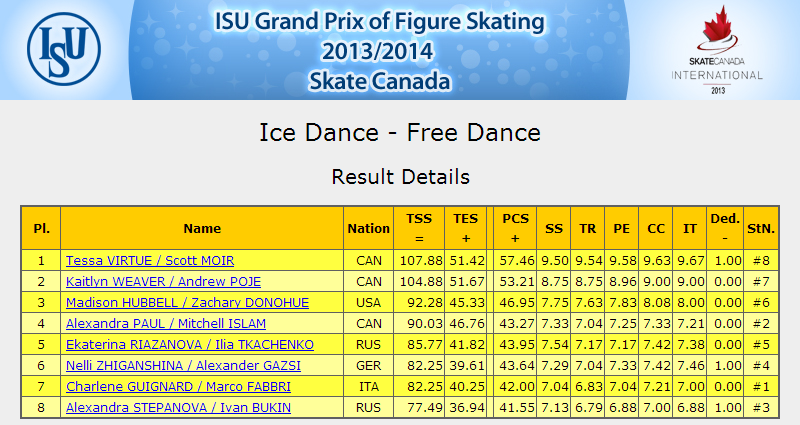Open Tessa VIRTUE / Scott MOIR link
The image size is (800, 425).
(150, 261)
